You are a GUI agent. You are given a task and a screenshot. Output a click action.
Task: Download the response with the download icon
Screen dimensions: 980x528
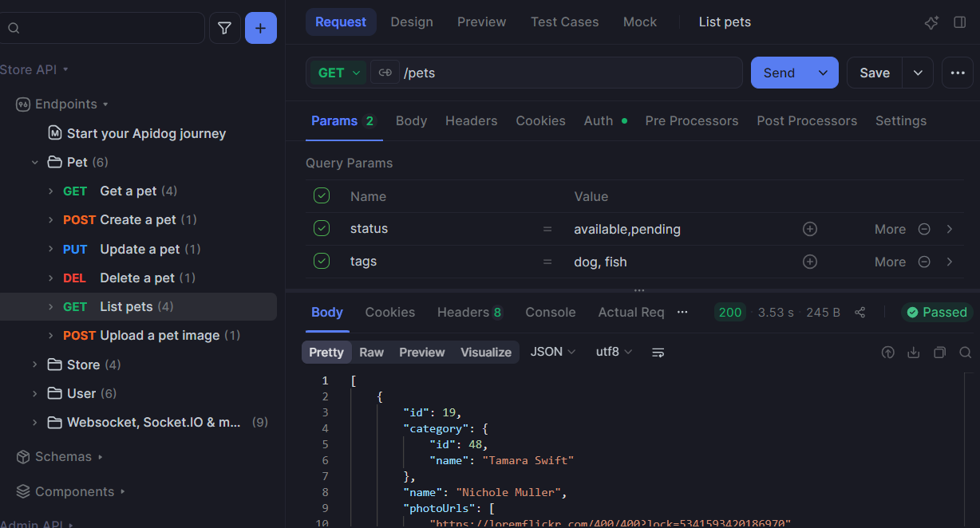pos(914,352)
